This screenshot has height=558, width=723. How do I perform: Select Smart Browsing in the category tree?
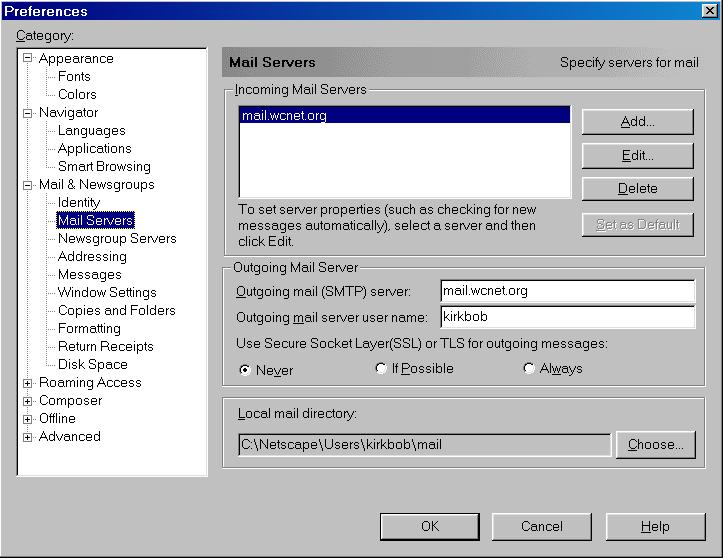(104, 166)
